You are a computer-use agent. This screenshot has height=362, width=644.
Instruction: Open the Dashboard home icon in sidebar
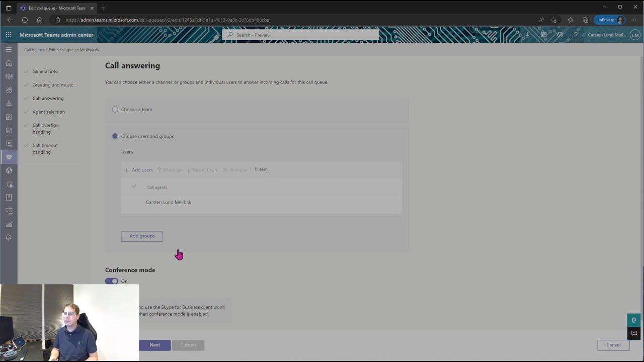click(x=9, y=63)
